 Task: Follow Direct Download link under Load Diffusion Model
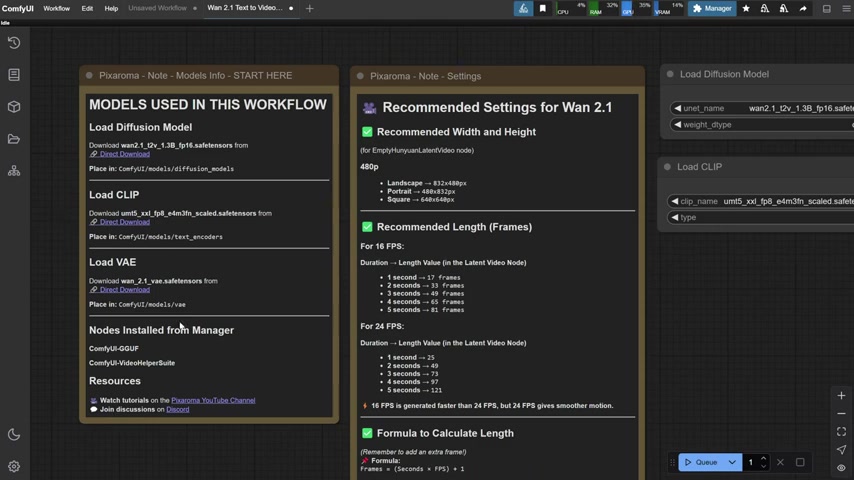tap(124, 154)
